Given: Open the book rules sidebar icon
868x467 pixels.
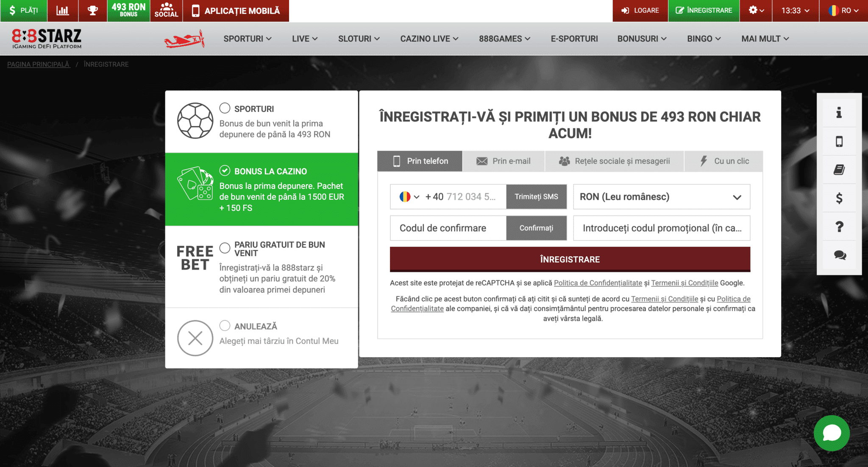Looking at the screenshot, I should coord(839,170).
